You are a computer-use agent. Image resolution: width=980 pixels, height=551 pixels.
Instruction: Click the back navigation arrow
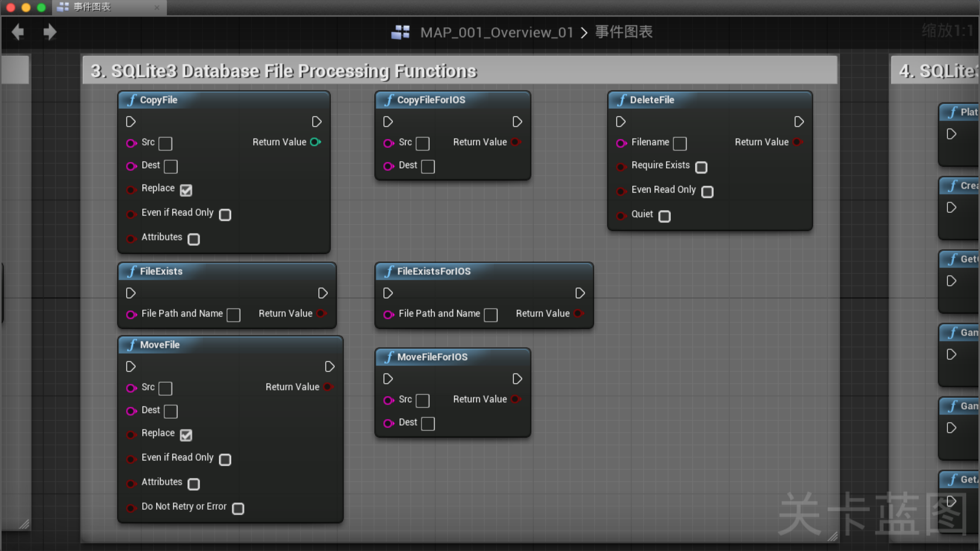coord(17,32)
